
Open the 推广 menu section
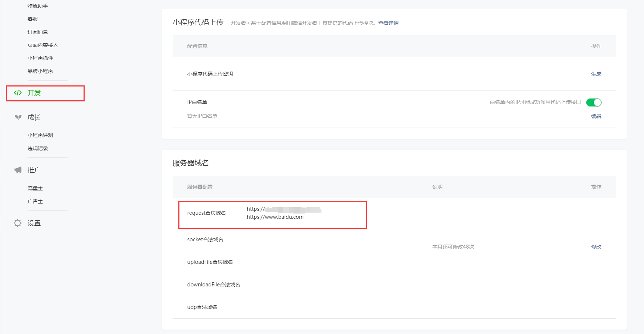coord(34,170)
